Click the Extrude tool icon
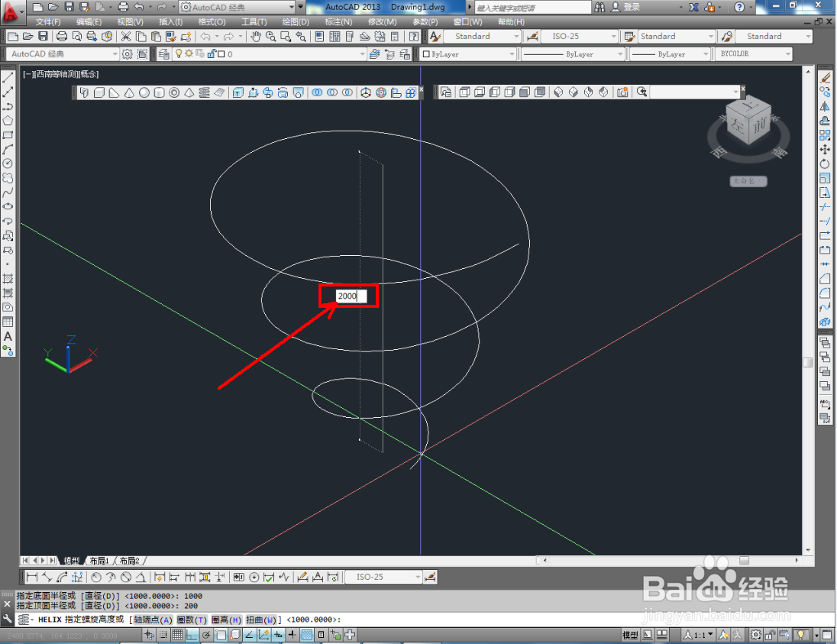 238,93
